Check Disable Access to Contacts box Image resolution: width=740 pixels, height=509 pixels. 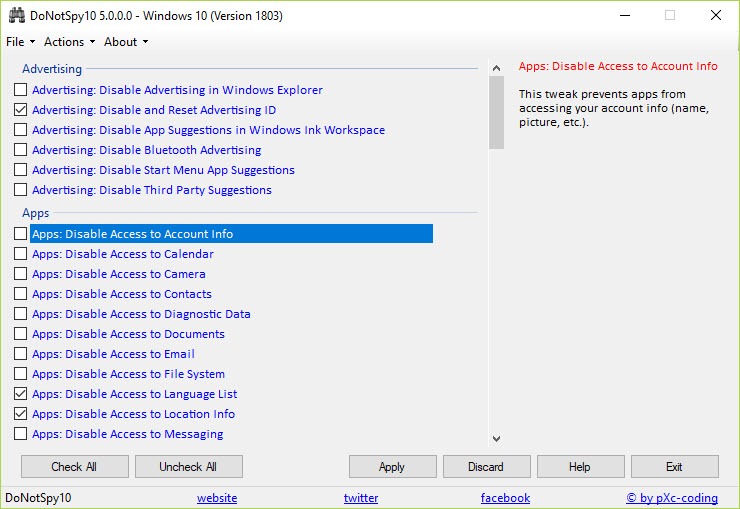20,293
